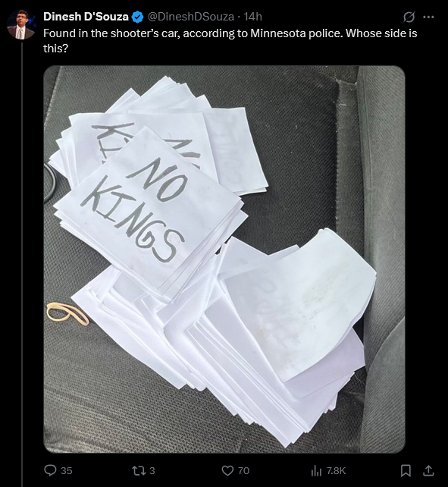448x487 pixels.
Task: Click the 3 reposts count
Action: click(152, 471)
